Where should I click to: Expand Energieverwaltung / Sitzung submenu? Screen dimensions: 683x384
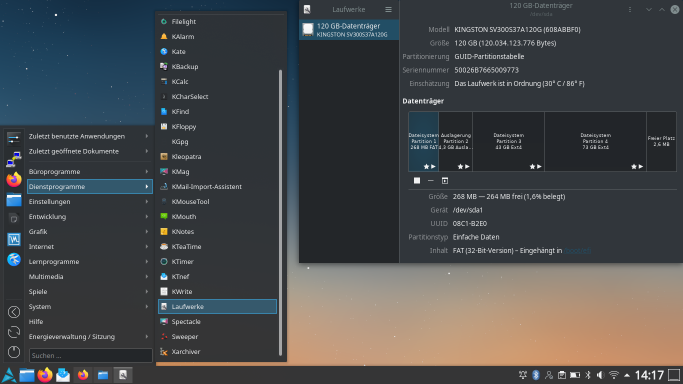point(90,337)
